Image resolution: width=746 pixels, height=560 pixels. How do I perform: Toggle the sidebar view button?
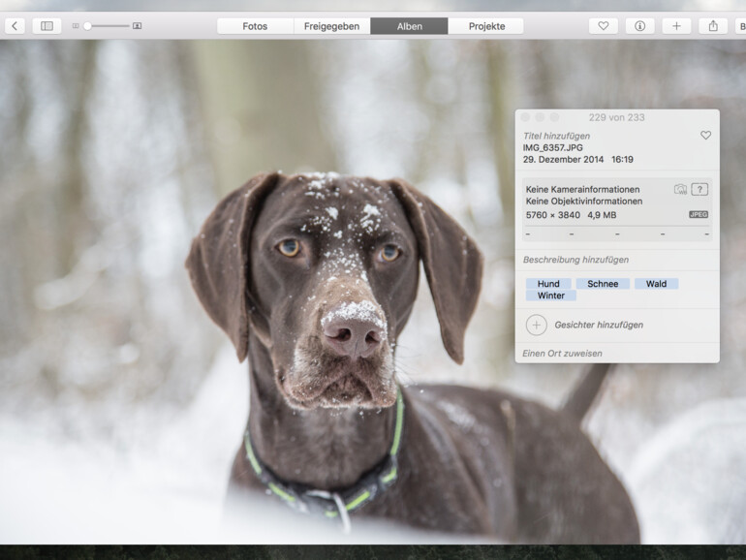pos(47,26)
